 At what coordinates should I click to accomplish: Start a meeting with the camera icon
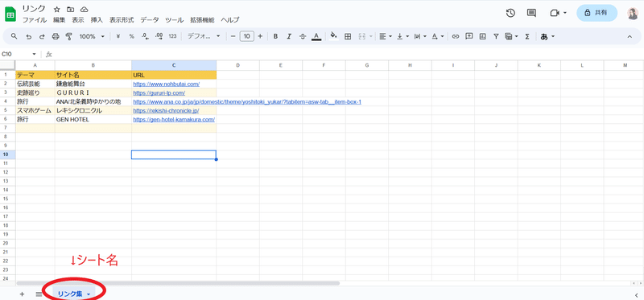click(x=555, y=13)
